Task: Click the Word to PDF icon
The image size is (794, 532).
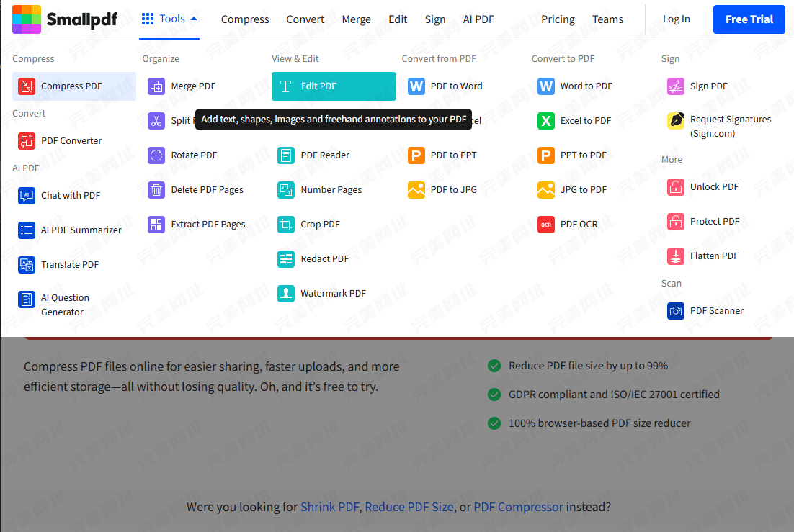Action: (x=546, y=86)
